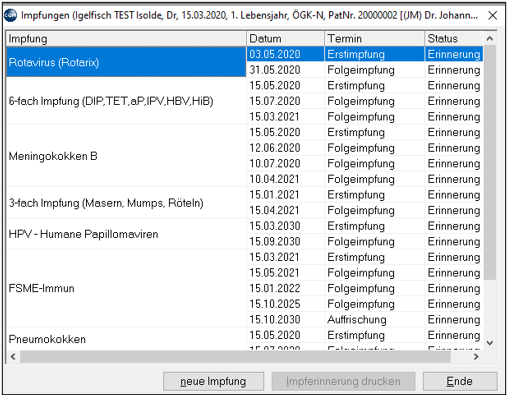This screenshot has width=508, height=395.
Task: Click date 12.06.2020 in Datum column
Action: (285, 148)
